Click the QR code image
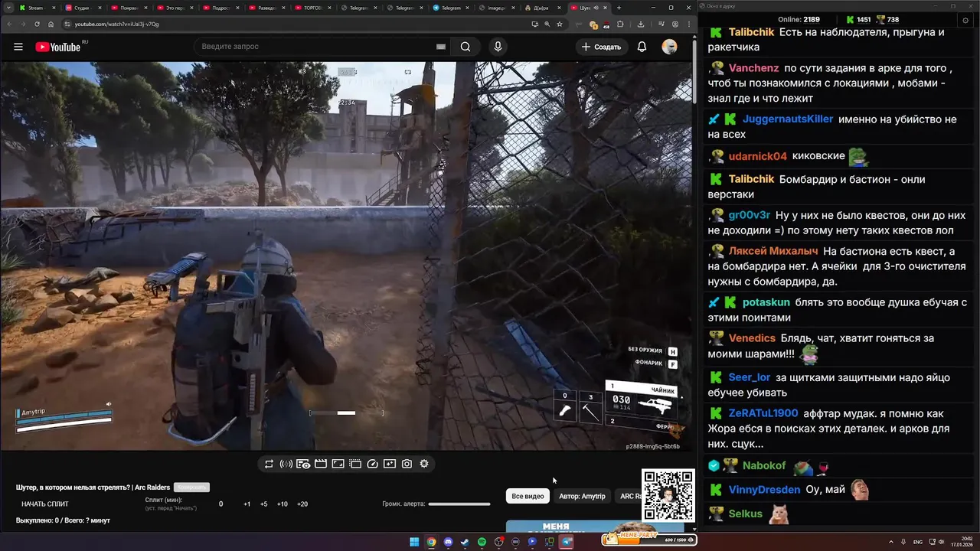The height and width of the screenshot is (551, 980). (668, 495)
